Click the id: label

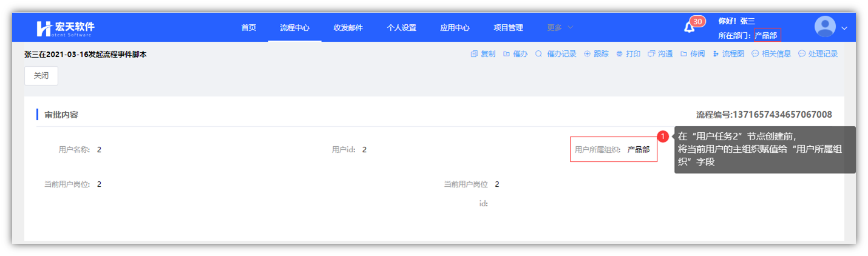coord(484,204)
